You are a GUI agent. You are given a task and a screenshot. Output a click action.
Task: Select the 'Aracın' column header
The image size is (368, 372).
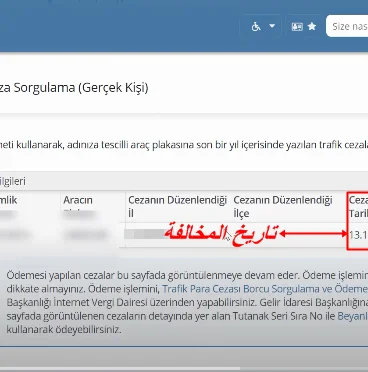78,200
